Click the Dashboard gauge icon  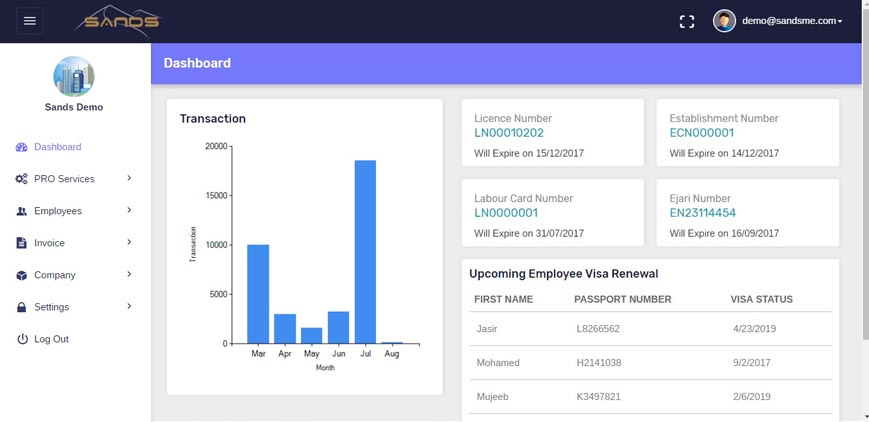point(22,148)
